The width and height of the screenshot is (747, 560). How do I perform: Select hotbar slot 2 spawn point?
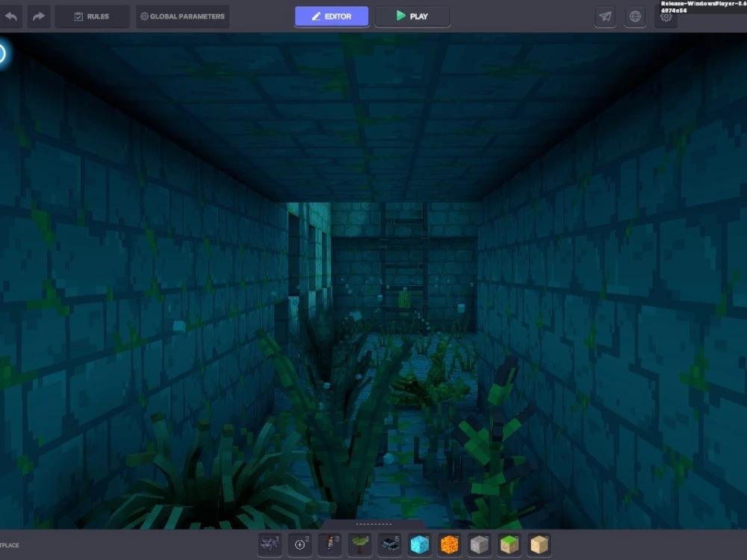(x=300, y=544)
